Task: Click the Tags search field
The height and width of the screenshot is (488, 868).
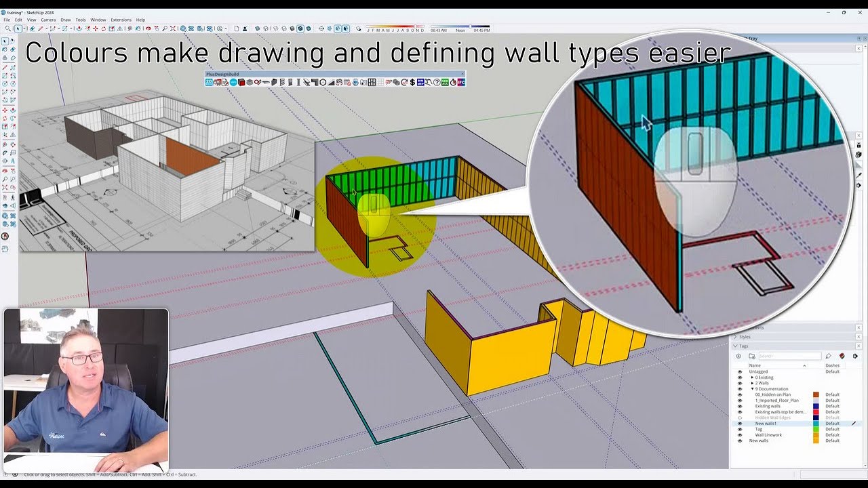Action: point(790,356)
